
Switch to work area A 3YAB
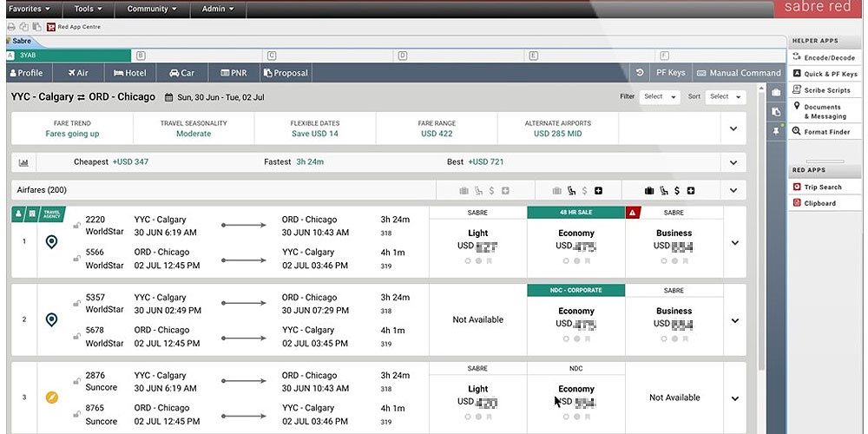pos(69,56)
